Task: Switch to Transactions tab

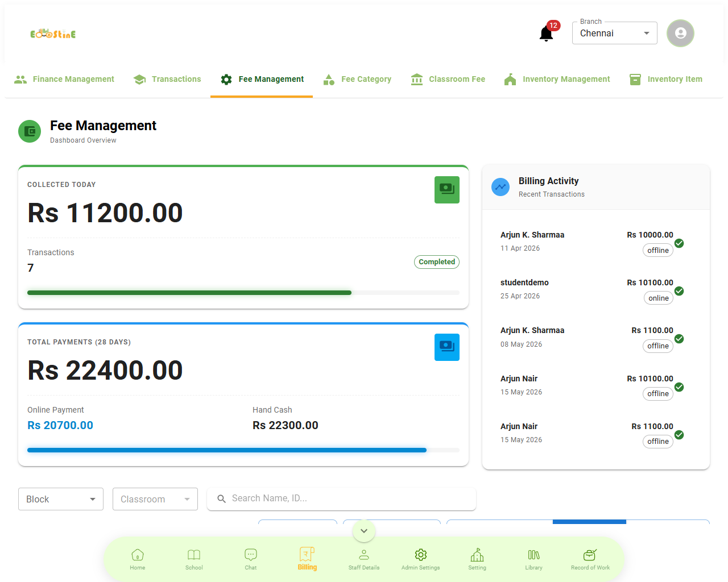Action: [x=167, y=80]
